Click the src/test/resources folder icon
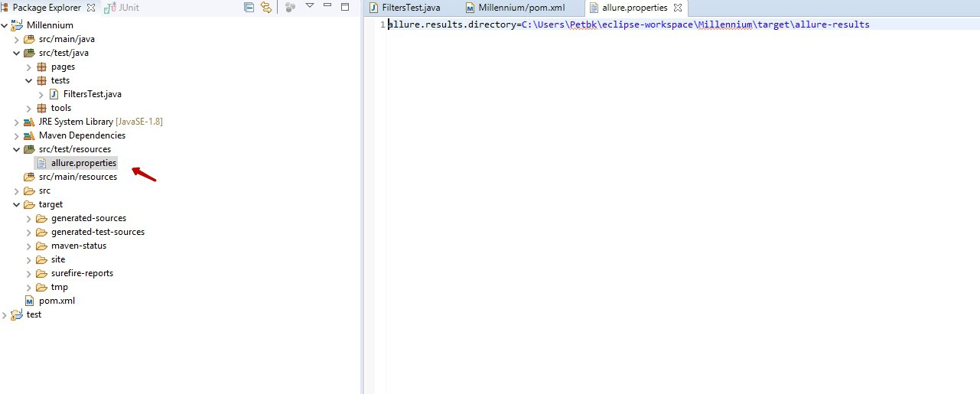The image size is (980, 394). (x=29, y=149)
